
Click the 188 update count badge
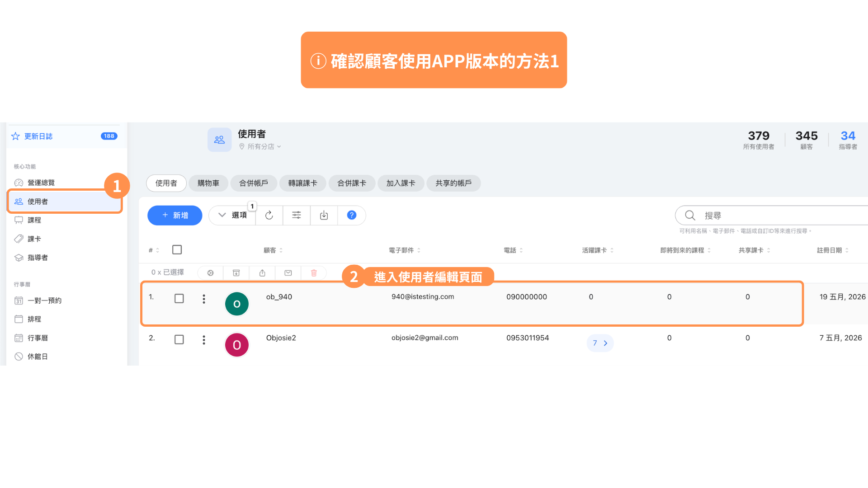[x=109, y=136]
